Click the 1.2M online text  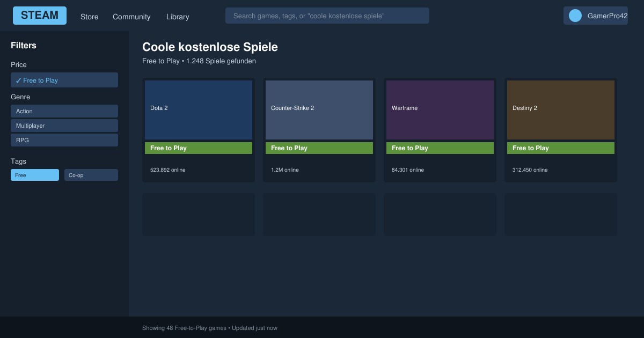coord(285,170)
